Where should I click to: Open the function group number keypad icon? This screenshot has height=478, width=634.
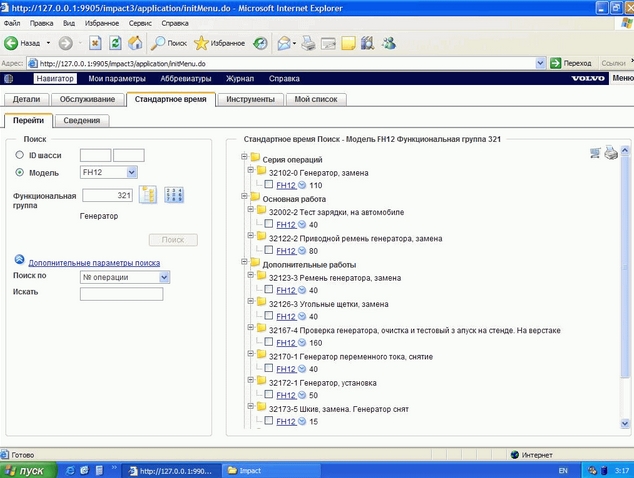click(174, 195)
